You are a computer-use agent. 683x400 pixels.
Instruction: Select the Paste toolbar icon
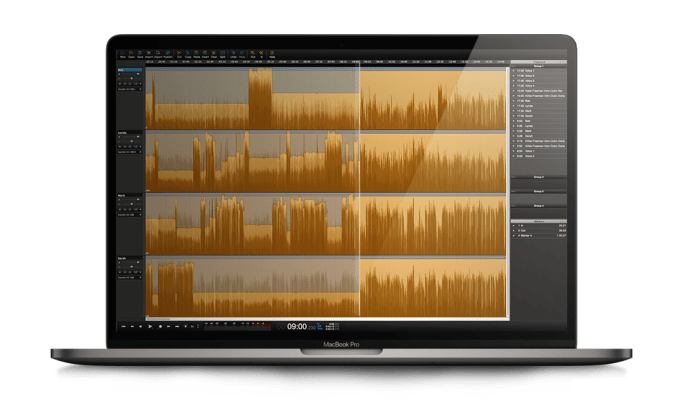click(196, 54)
